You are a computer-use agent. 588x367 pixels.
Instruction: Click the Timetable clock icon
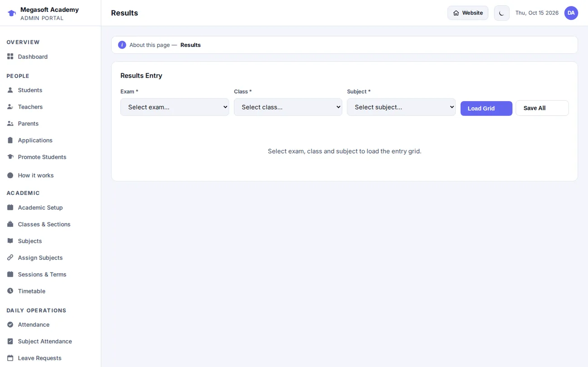pos(10,291)
